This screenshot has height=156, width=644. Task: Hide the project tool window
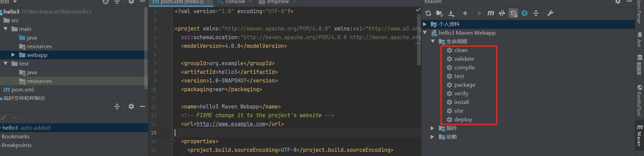[142, 2]
